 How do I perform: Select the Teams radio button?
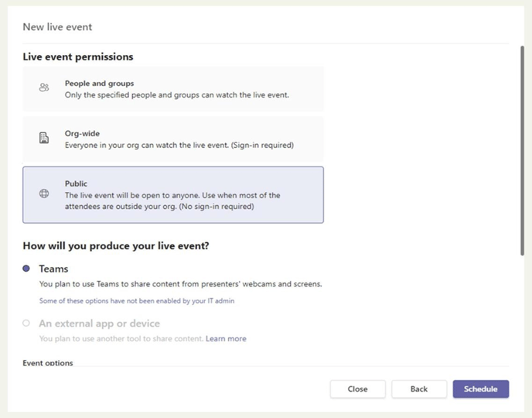click(x=26, y=269)
